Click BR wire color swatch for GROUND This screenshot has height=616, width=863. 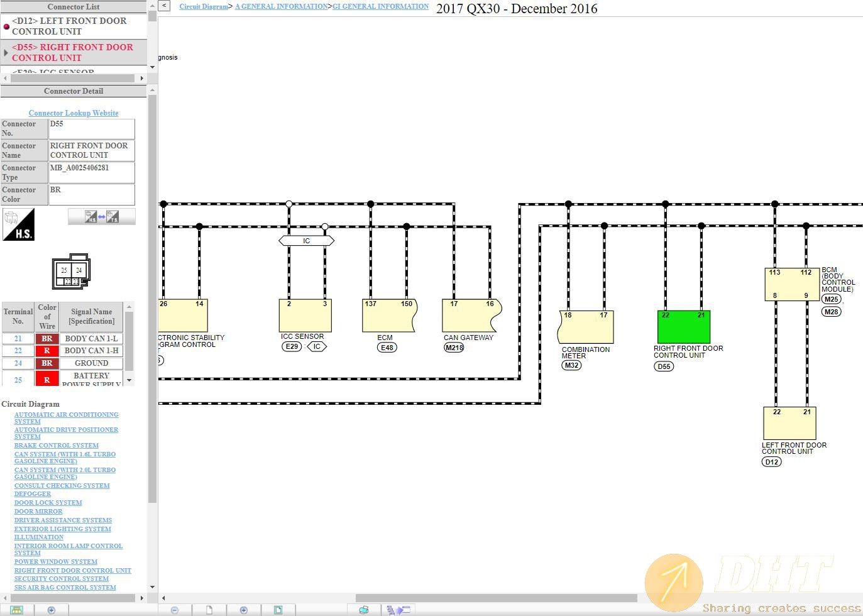pos(47,363)
